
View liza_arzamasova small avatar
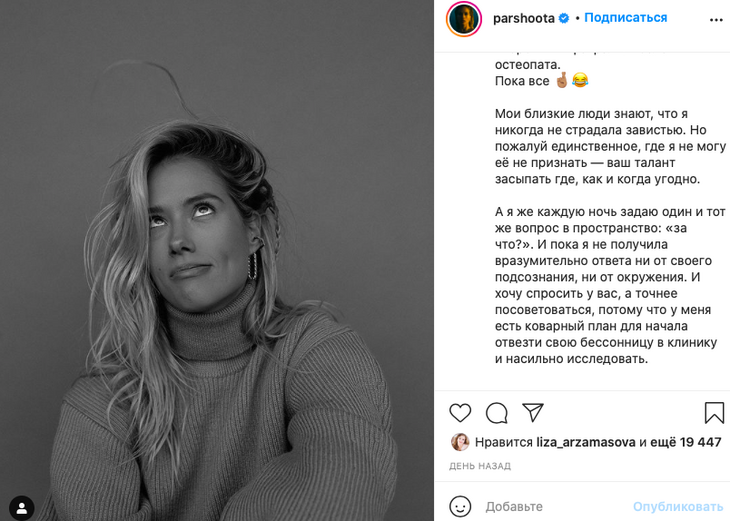click(x=460, y=442)
